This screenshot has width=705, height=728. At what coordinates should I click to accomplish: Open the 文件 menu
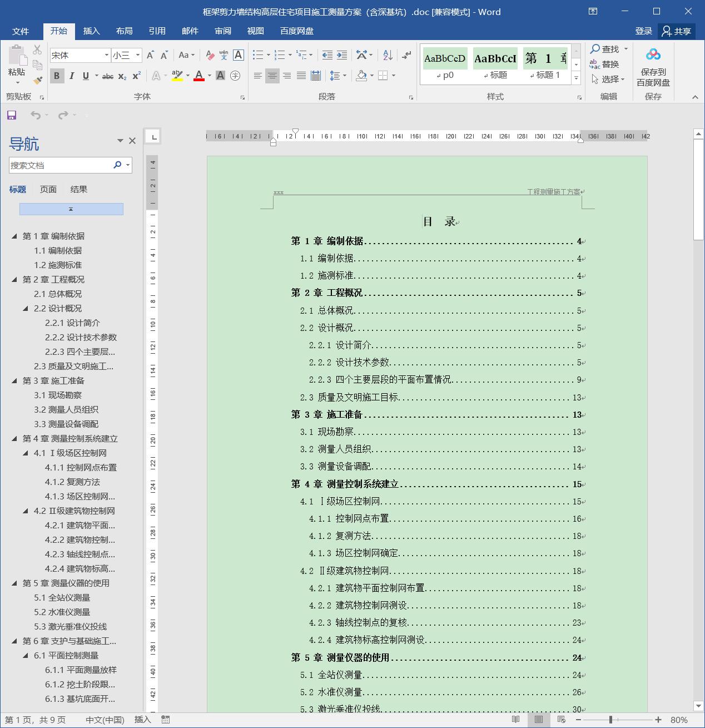(21, 31)
